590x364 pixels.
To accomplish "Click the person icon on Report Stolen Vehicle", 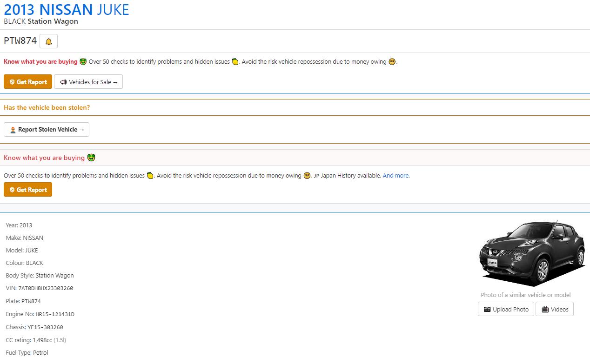I will tap(13, 130).
